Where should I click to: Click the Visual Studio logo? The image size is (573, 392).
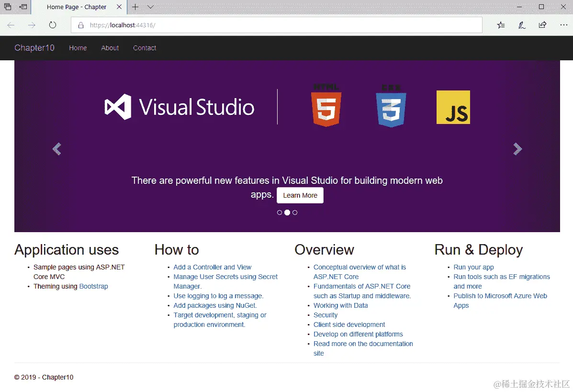pyautogui.click(x=180, y=107)
